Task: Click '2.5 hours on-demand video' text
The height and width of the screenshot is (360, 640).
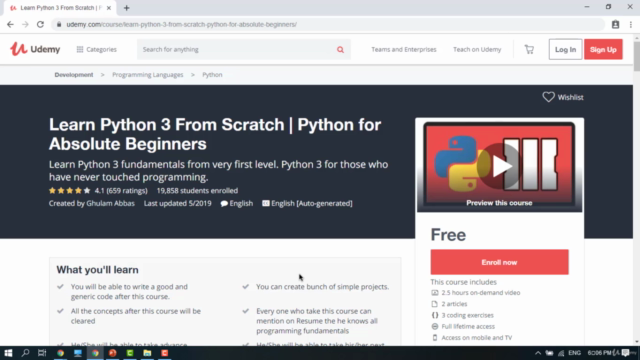Action: click(x=481, y=293)
